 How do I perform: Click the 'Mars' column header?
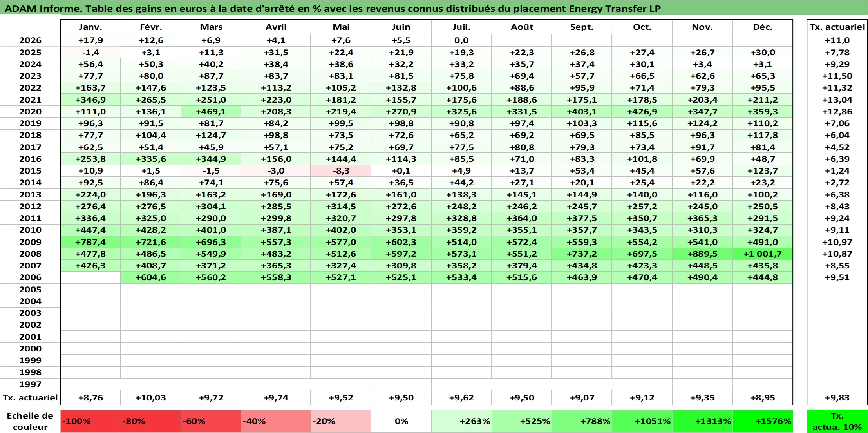[x=211, y=27]
